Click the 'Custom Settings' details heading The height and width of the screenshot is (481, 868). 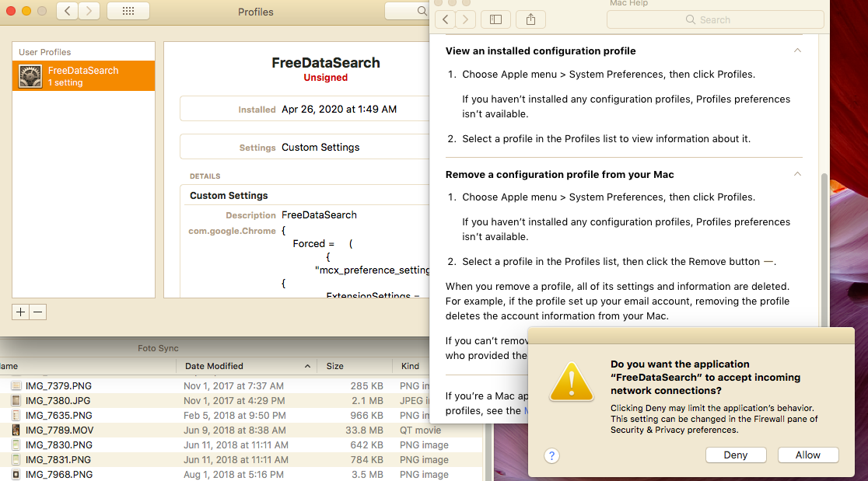(x=229, y=196)
